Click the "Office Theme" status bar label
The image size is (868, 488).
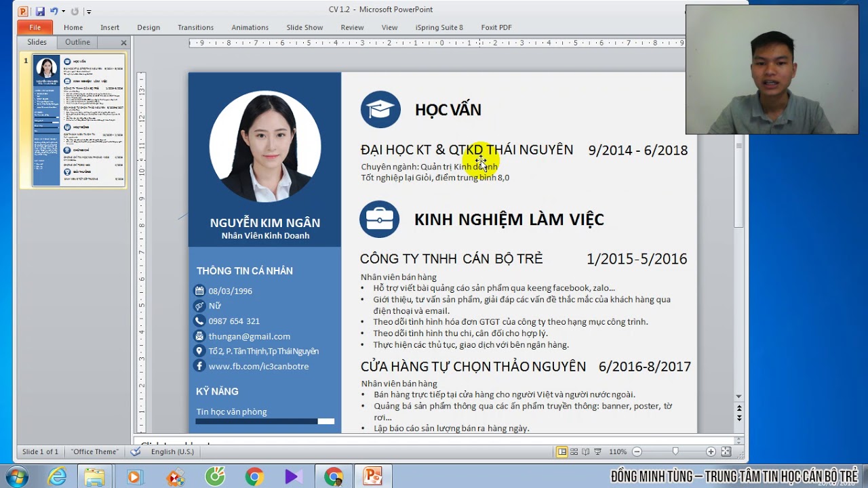point(95,451)
